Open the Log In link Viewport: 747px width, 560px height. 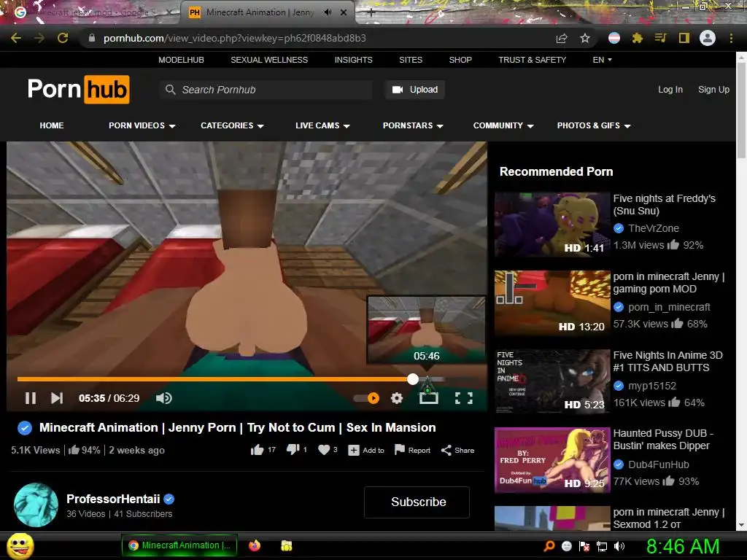(670, 90)
